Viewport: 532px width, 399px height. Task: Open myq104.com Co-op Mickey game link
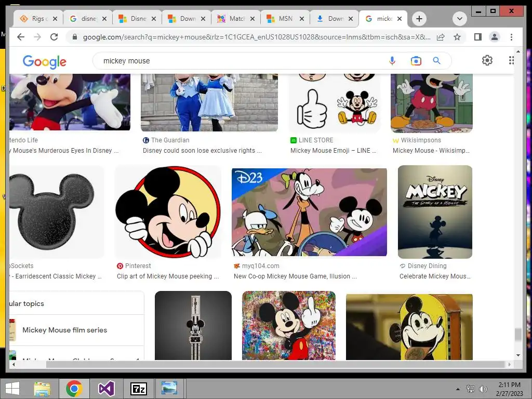(x=295, y=276)
